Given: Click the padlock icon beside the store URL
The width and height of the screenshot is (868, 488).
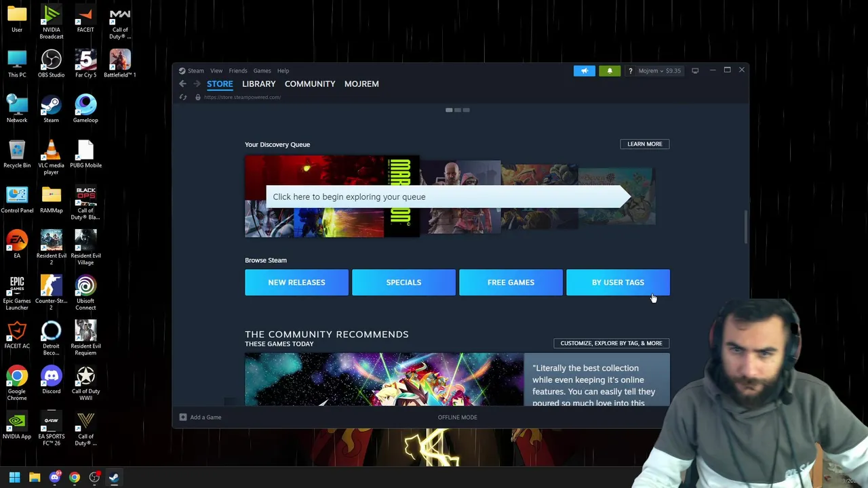Looking at the screenshot, I should pyautogui.click(x=197, y=97).
